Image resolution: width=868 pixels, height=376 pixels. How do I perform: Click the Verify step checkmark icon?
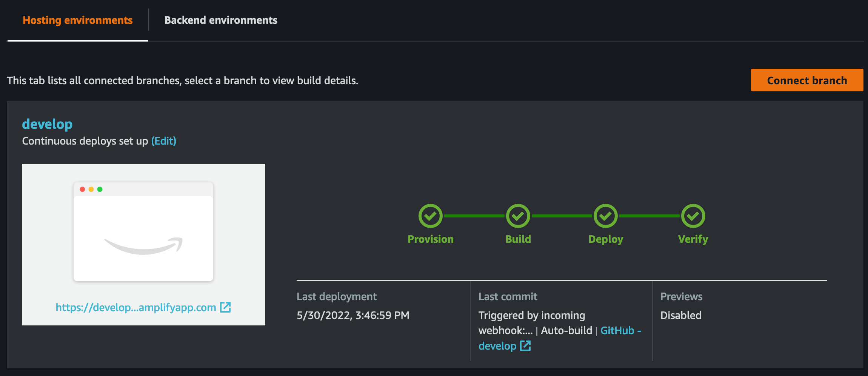693,216
